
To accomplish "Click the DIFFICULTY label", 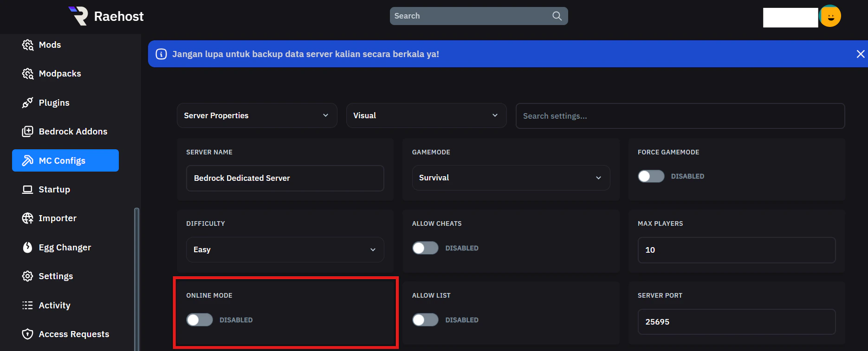I will pos(206,223).
